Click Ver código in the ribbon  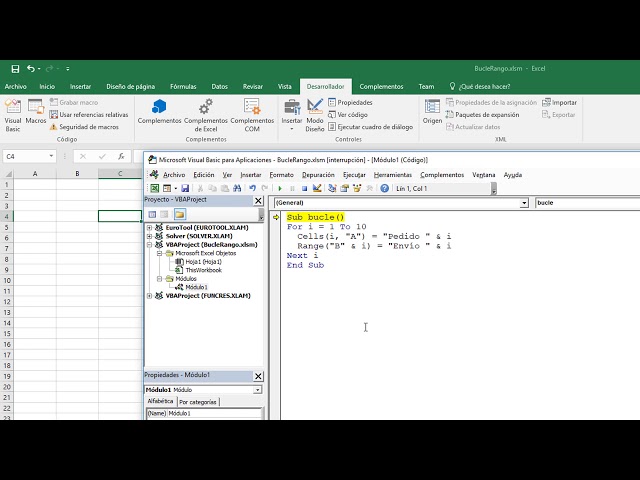coord(348,115)
